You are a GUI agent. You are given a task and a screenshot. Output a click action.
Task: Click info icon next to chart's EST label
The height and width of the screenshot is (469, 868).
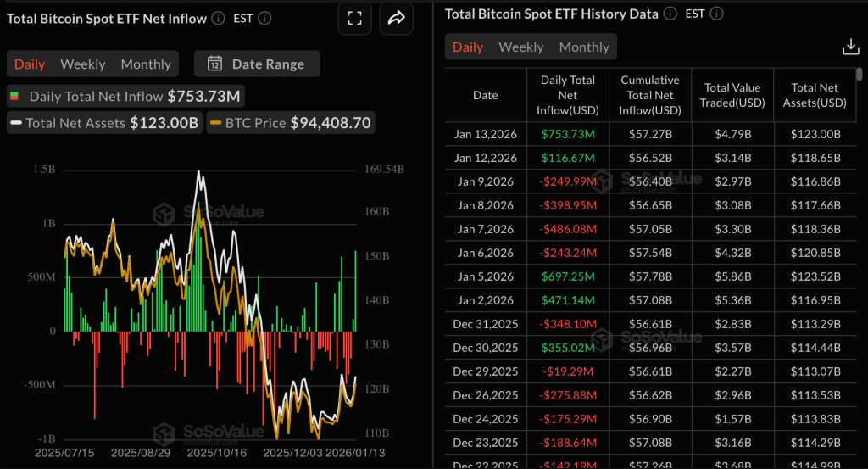point(264,18)
